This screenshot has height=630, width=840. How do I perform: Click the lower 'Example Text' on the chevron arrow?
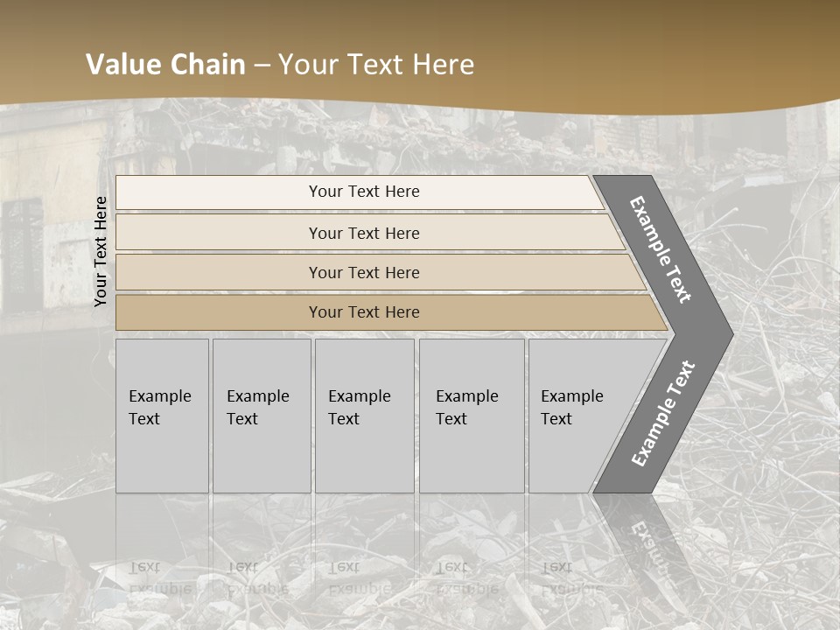pos(662,414)
